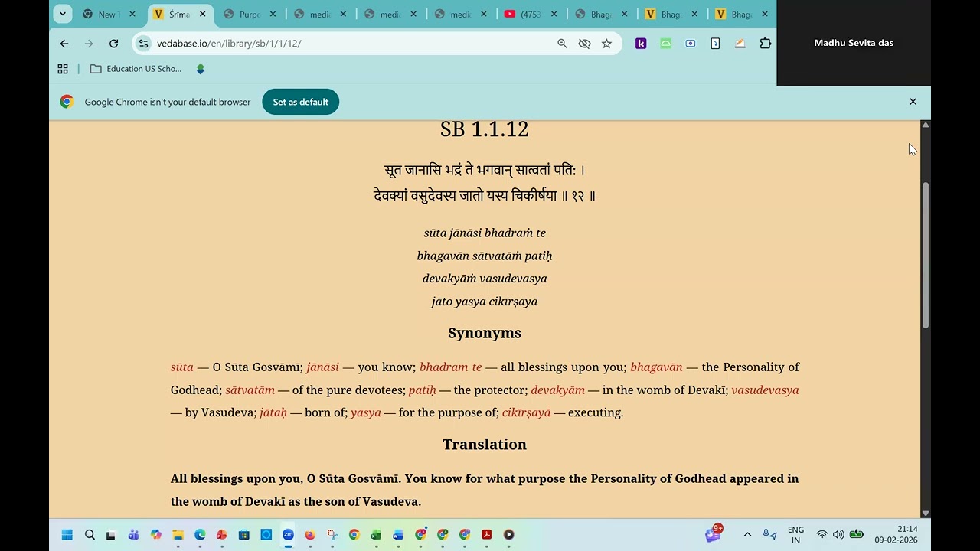Click the ENG IN language indicator
The height and width of the screenshot is (551, 980).
795,534
